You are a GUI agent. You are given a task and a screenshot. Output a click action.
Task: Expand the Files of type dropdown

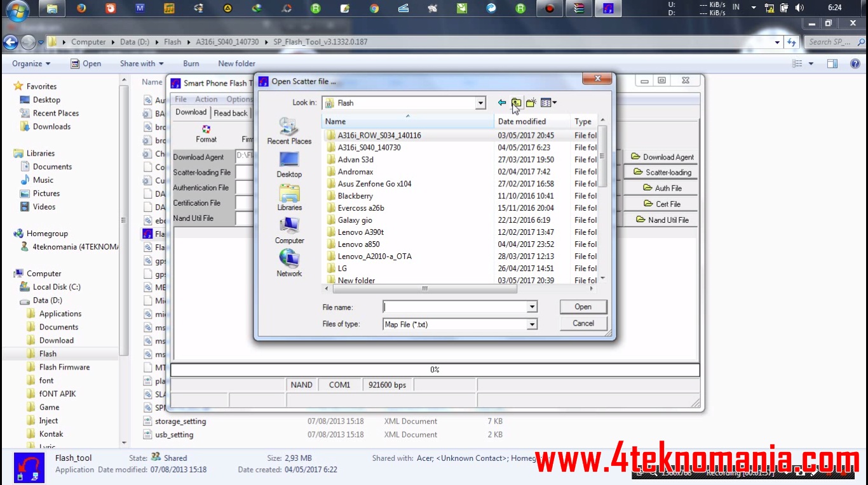[532, 324]
